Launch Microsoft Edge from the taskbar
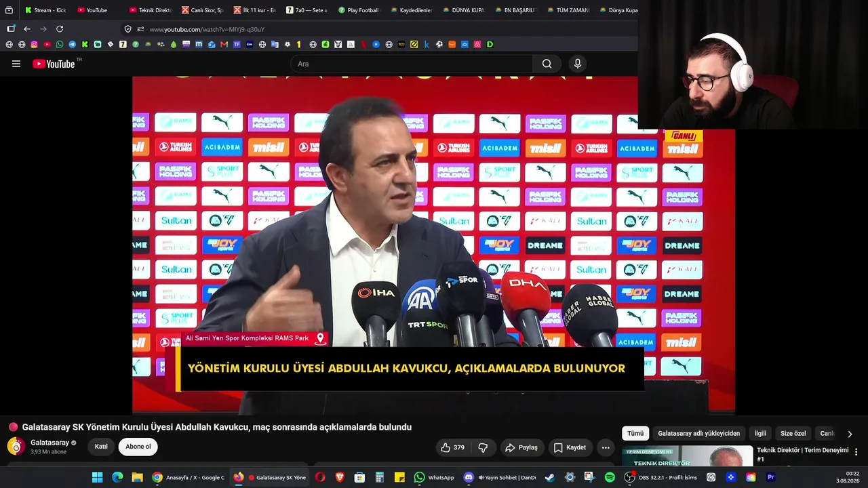The height and width of the screenshot is (488, 868). pyautogui.click(x=117, y=477)
